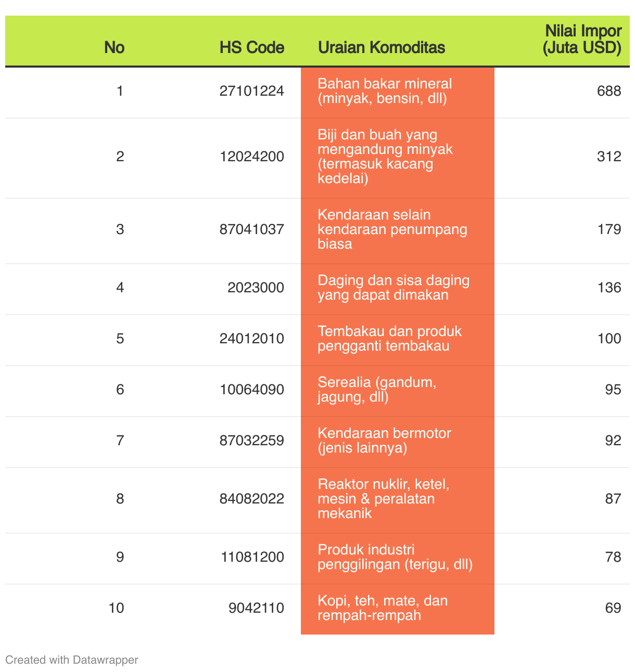Click HS code 24012010

[x=252, y=339]
